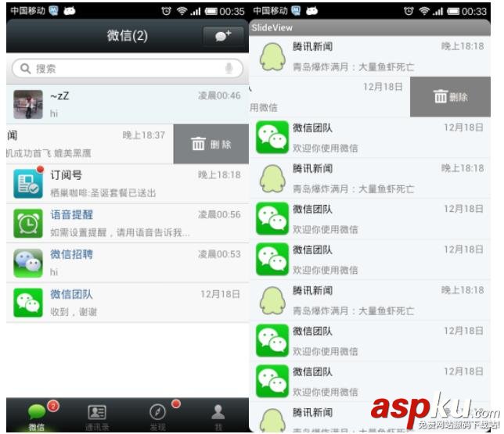This screenshot has width=504, height=434.
Task: Tap first 青岛爆炸满月 news preview in SlideView
Action: point(353,66)
